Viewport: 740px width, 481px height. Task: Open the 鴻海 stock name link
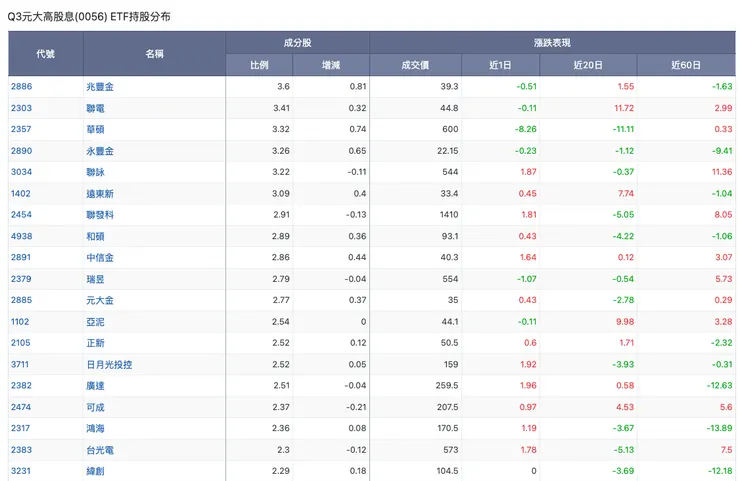click(97, 428)
